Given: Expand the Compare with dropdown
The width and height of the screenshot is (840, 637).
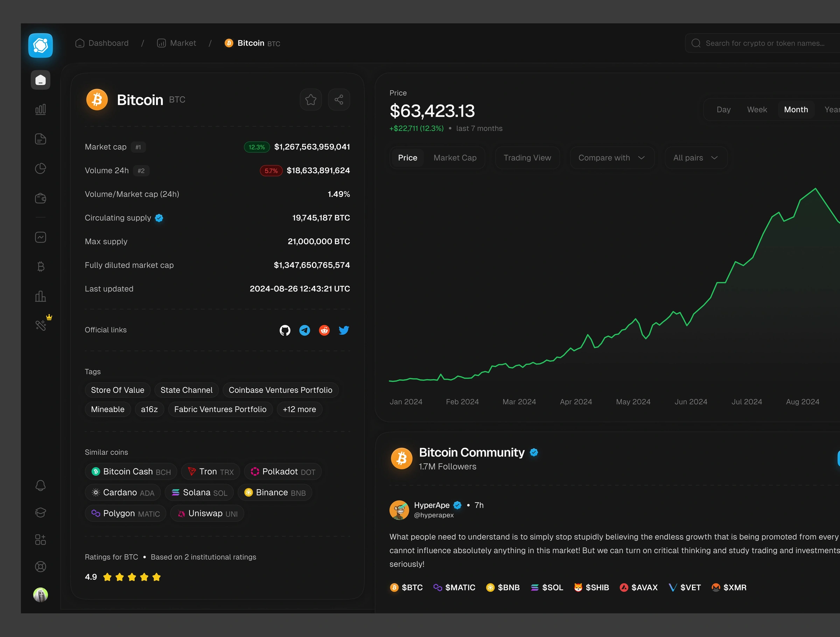Looking at the screenshot, I should 612,158.
